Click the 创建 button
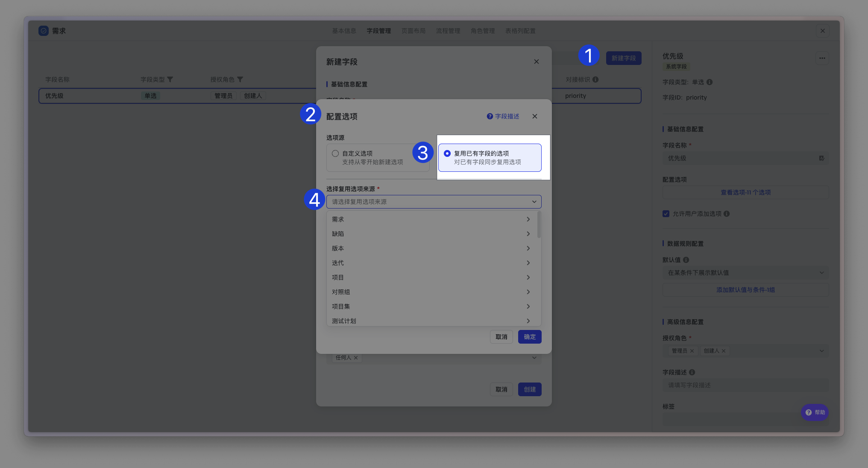The image size is (868, 468). tap(530, 389)
